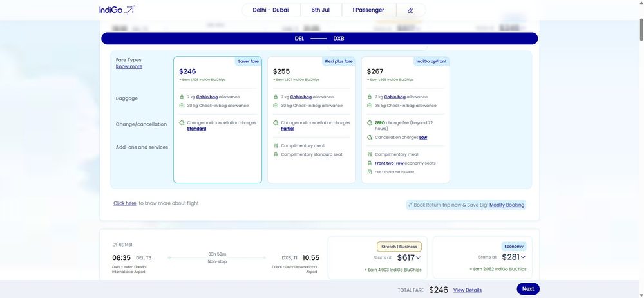Click complimentary standard seat icon
The height and width of the screenshot is (298, 644).
(x=276, y=154)
